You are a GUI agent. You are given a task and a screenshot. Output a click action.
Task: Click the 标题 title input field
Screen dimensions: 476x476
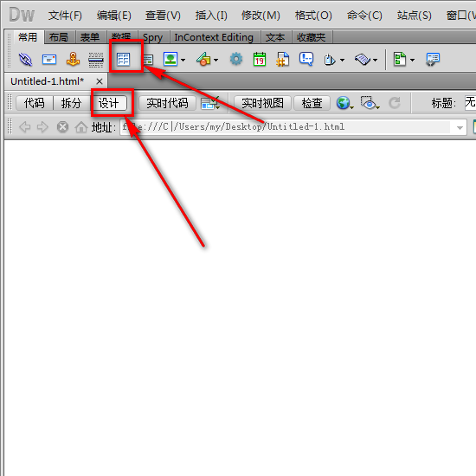click(x=470, y=103)
